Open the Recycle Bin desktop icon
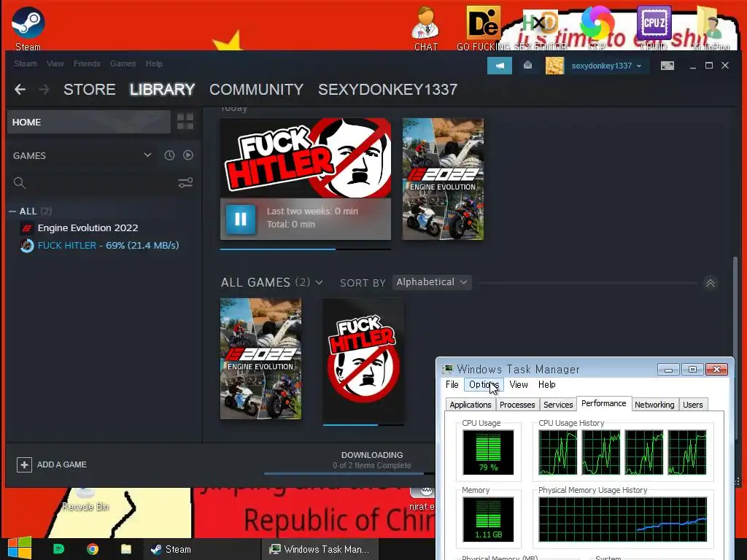Image resolution: width=747 pixels, height=560 pixels. click(x=85, y=499)
